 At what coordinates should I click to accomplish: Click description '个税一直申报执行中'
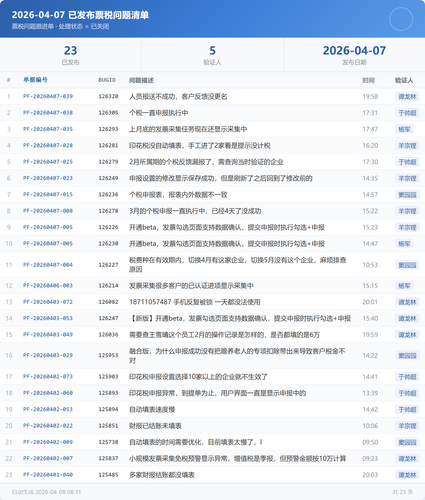tap(159, 113)
